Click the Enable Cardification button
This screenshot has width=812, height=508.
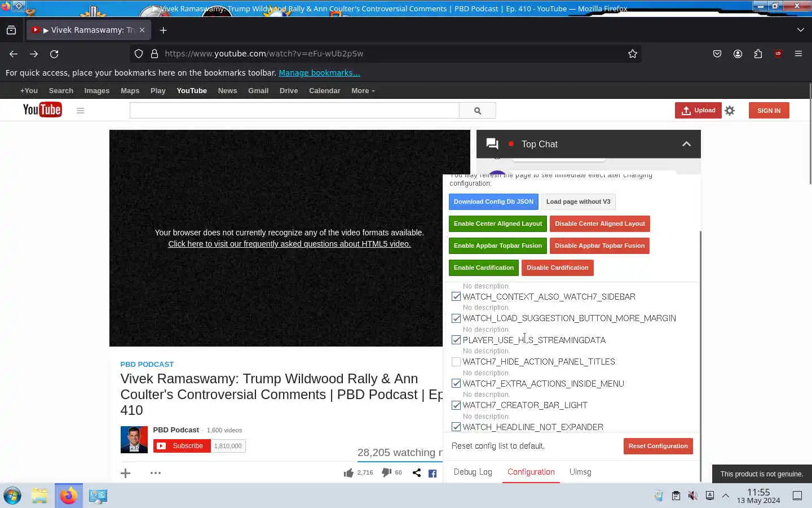point(484,268)
